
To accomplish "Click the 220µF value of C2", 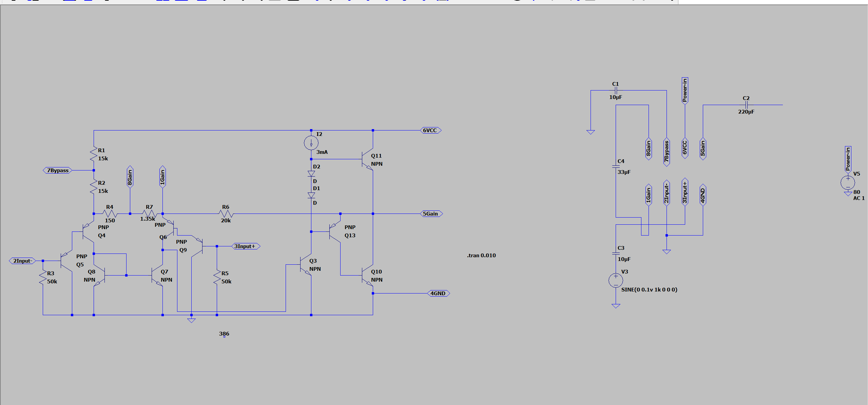I will 746,112.
